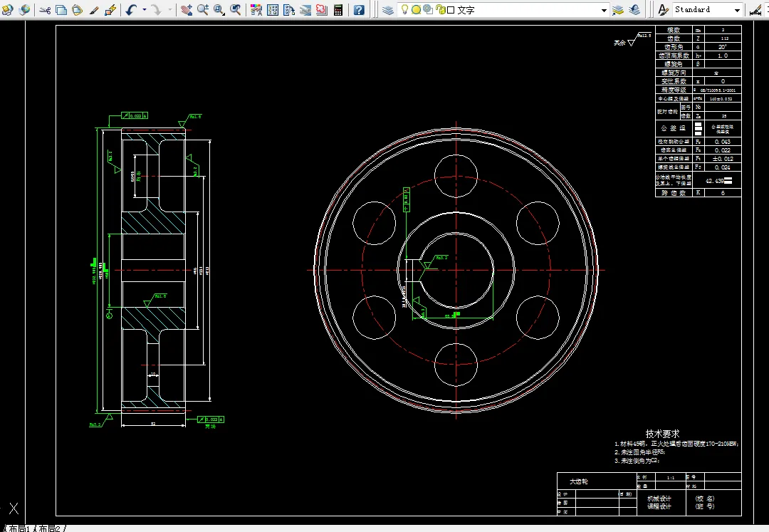Screen dimensions: 769x532
Task: Click the Publish to Web toolbar icon
Action: 7,9
